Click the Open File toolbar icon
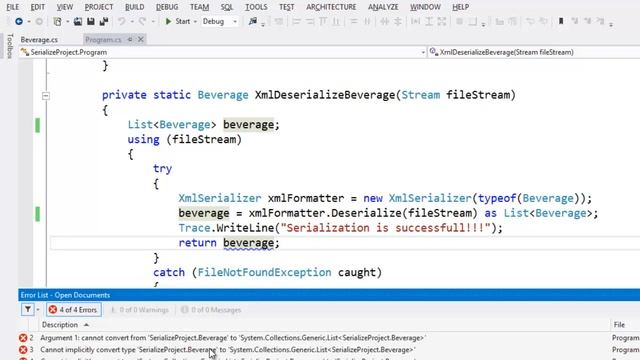 click(78, 21)
